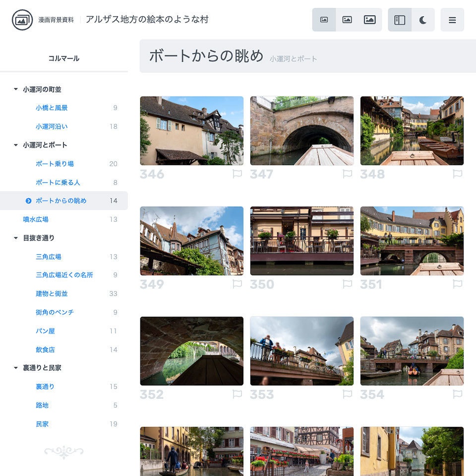Toggle the flag marker on photo 350

348,284
